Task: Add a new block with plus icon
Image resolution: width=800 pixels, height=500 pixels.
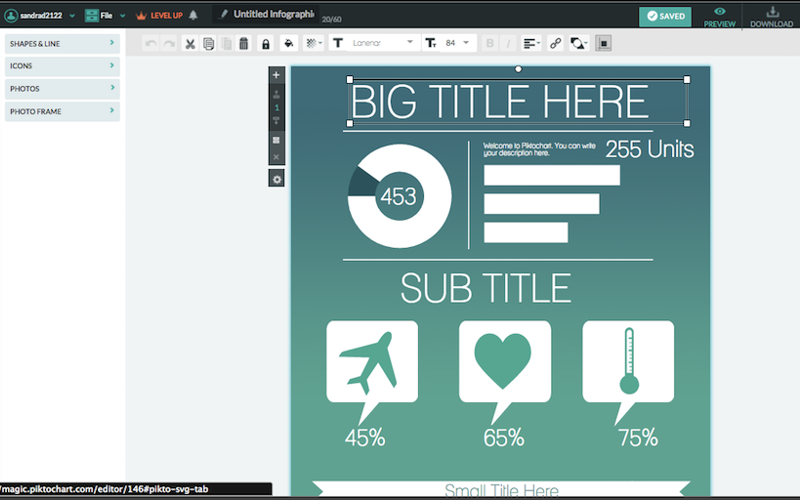Action: 277,75
